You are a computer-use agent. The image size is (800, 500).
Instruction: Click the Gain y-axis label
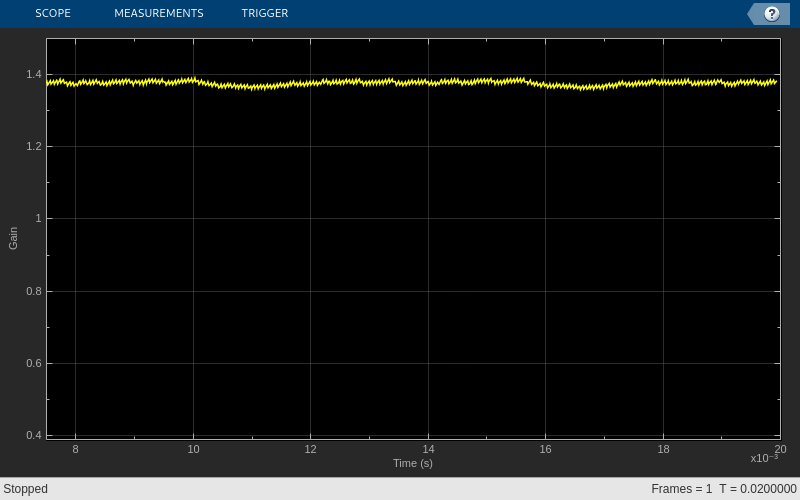13,238
